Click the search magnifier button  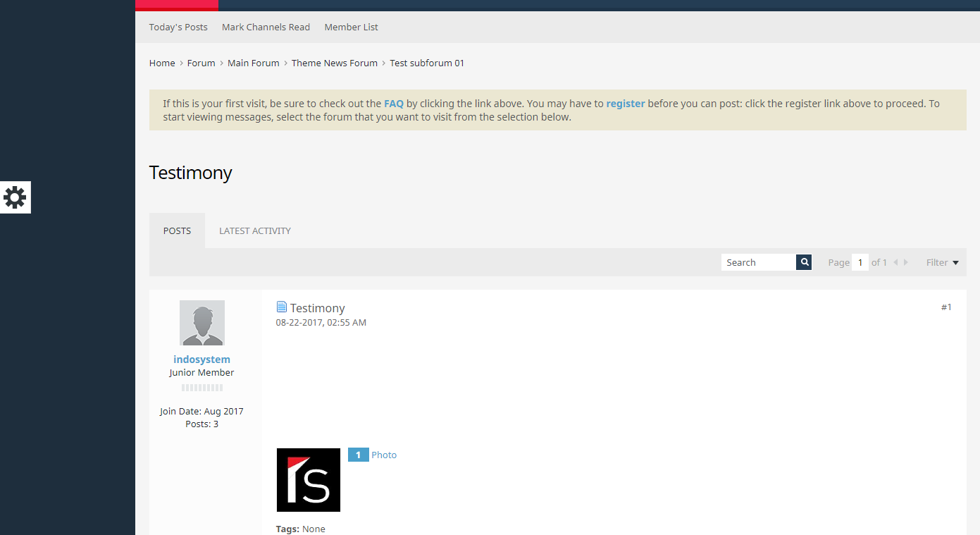tap(804, 262)
